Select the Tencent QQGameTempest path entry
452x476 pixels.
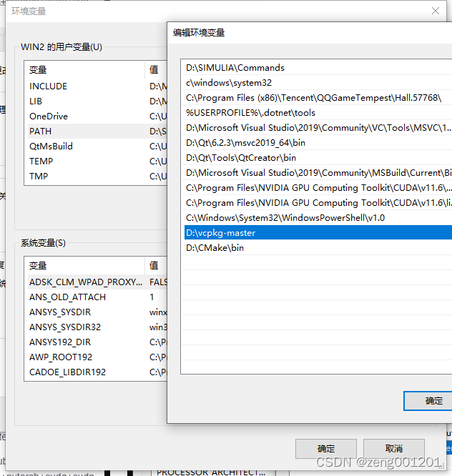click(x=317, y=97)
